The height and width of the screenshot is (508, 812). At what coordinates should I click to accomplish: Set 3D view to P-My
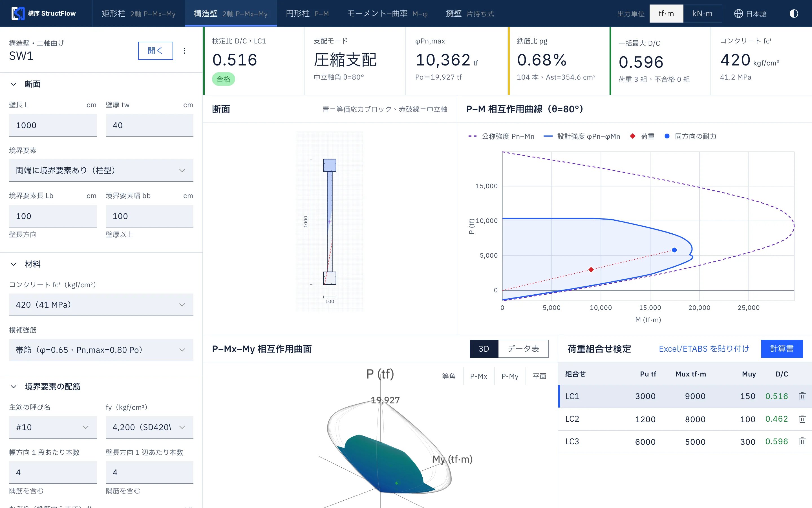click(510, 376)
